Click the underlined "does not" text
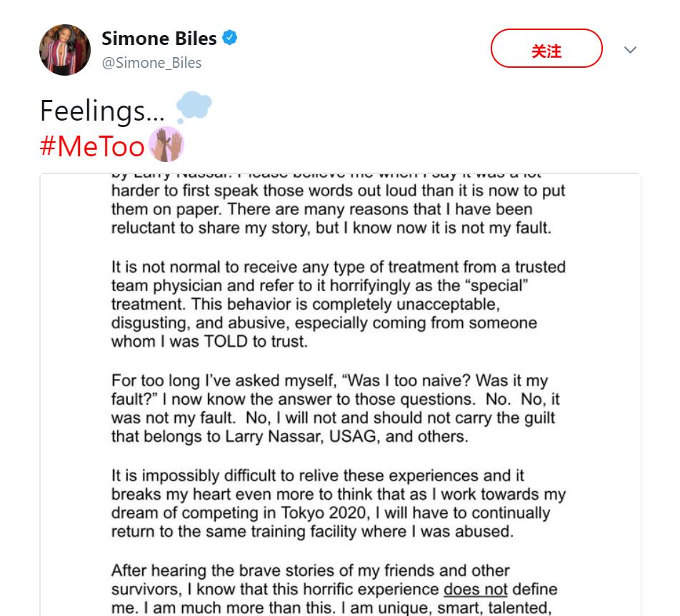680x616 pixels. [475, 590]
